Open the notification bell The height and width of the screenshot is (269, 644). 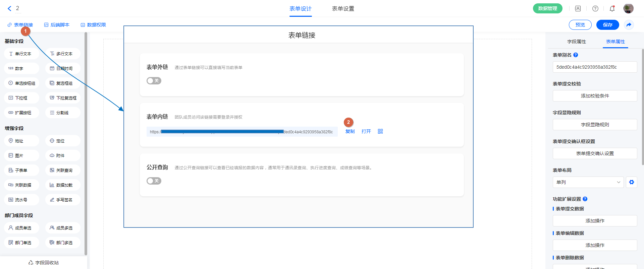click(x=612, y=9)
